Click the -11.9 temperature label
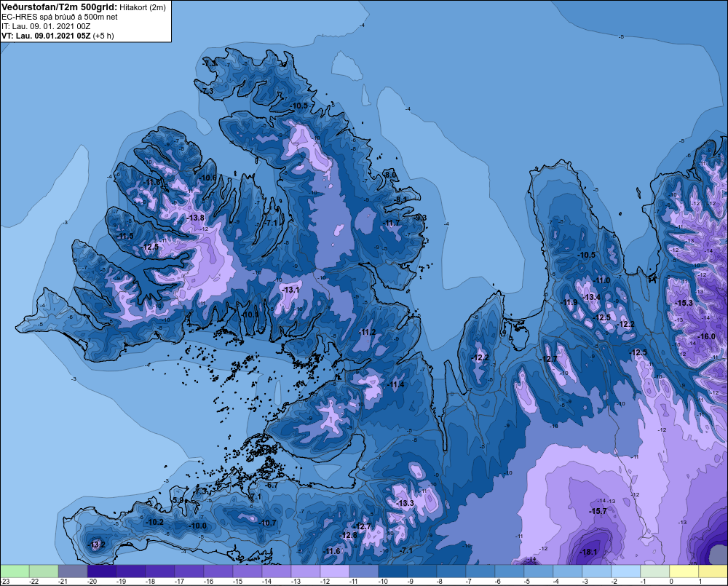728x586 pixels. point(569,302)
